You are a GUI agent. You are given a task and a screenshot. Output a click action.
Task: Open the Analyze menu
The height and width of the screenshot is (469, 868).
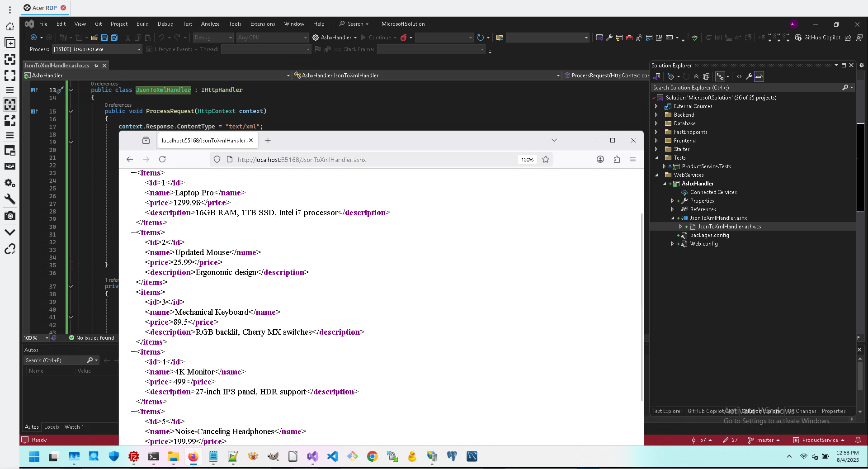tap(210, 24)
